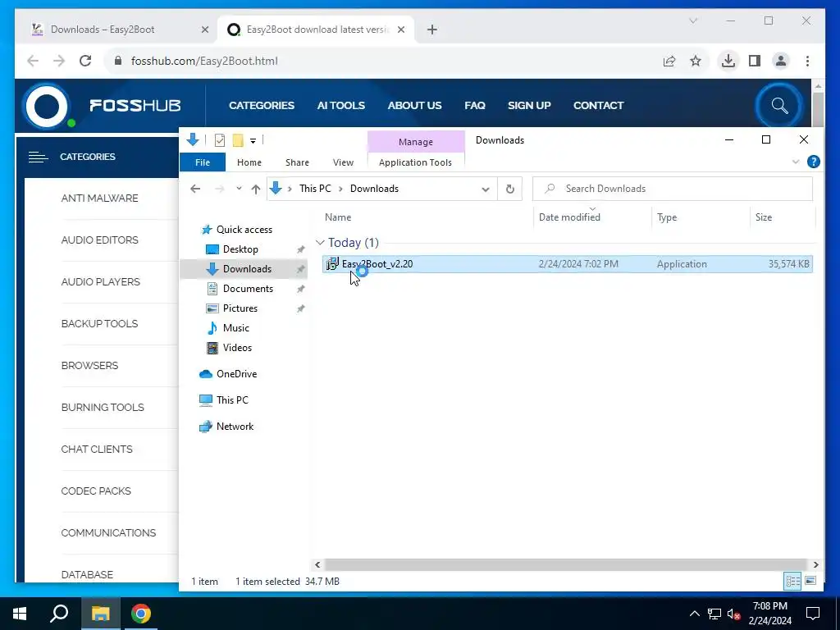Open the File ribbon tab
This screenshot has height=630, width=840.
tap(203, 162)
